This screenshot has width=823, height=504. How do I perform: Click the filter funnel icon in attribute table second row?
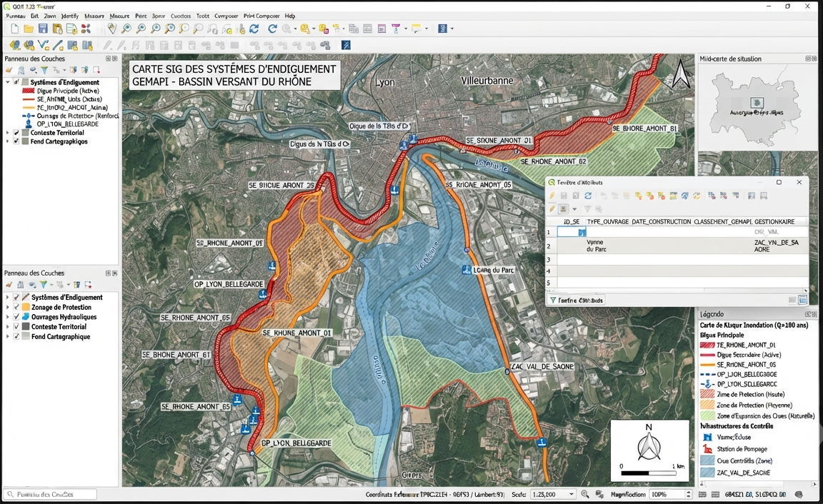coord(587,208)
